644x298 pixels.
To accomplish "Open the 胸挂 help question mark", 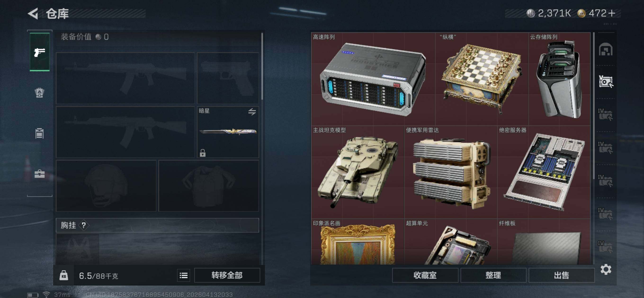I will point(84,225).
